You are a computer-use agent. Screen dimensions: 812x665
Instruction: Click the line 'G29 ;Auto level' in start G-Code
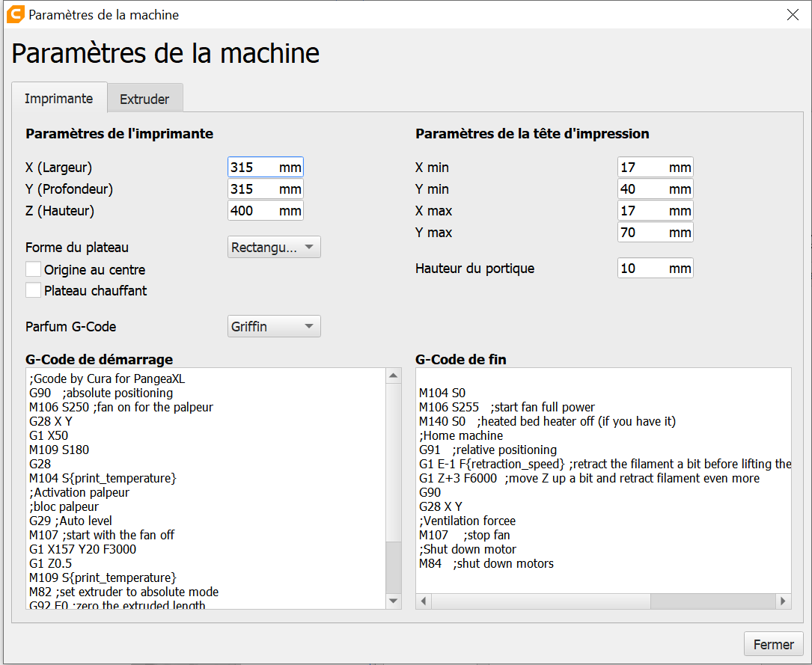[x=70, y=521]
